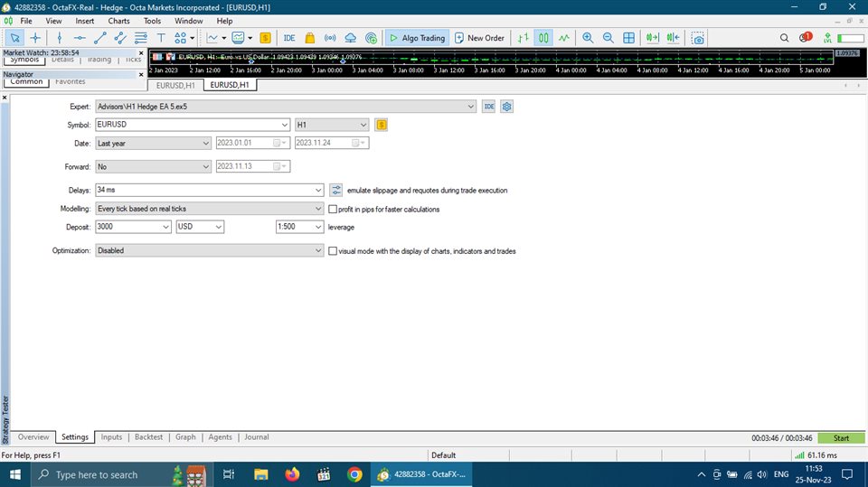Image resolution: width=868 pixels, height=487 pixels.
Task: Pick the vertical line drawing tool
Action: (x=60, y=38)
